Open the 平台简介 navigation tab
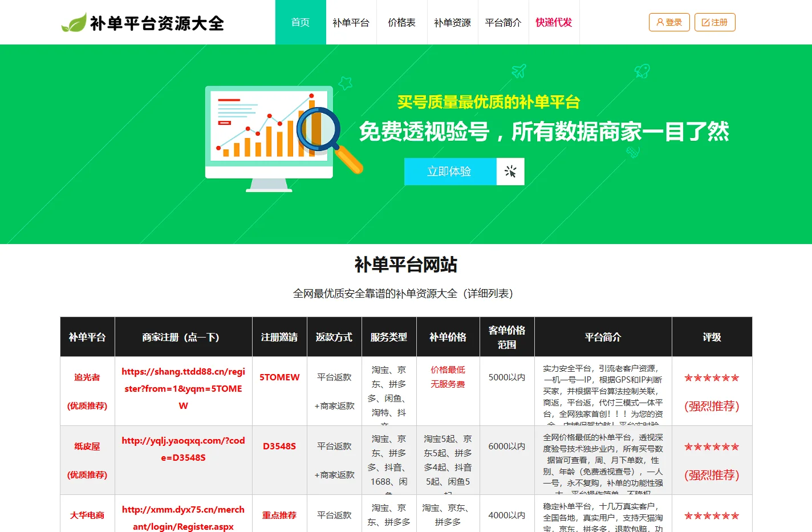The height and width of the screenshot is (532, 812). point(504,22)
